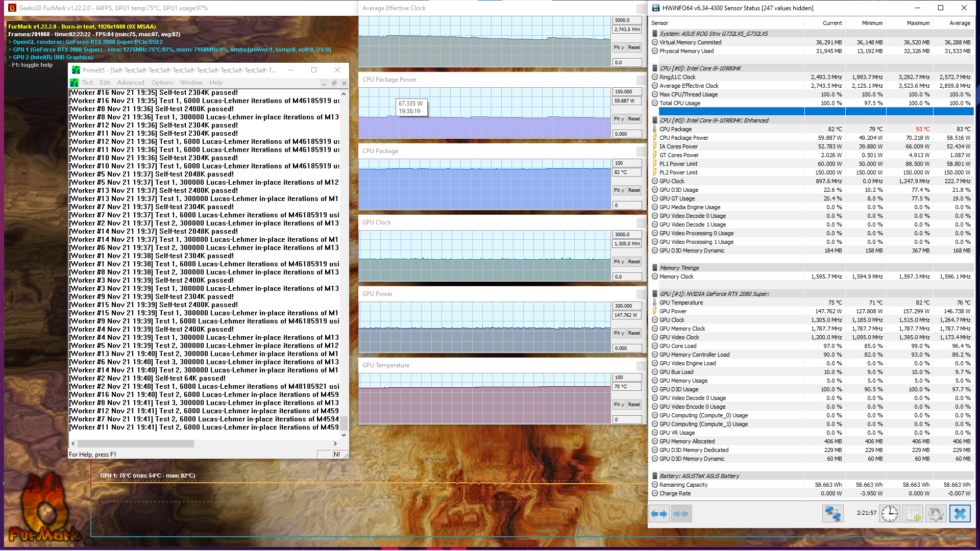Click circle icon beside Ring/LLC Clock
980x551 pixels.
pyautogui.click(x=655, y=77)
